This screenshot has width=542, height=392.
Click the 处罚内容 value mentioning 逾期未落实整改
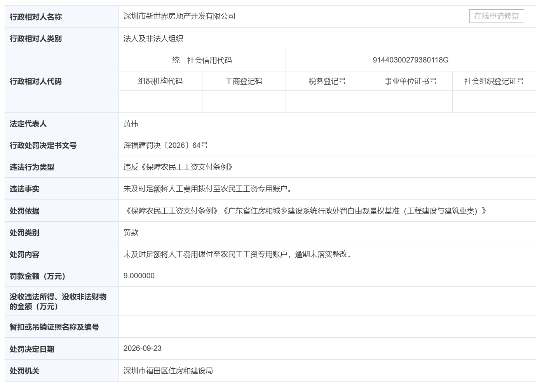tap(239, 255)
